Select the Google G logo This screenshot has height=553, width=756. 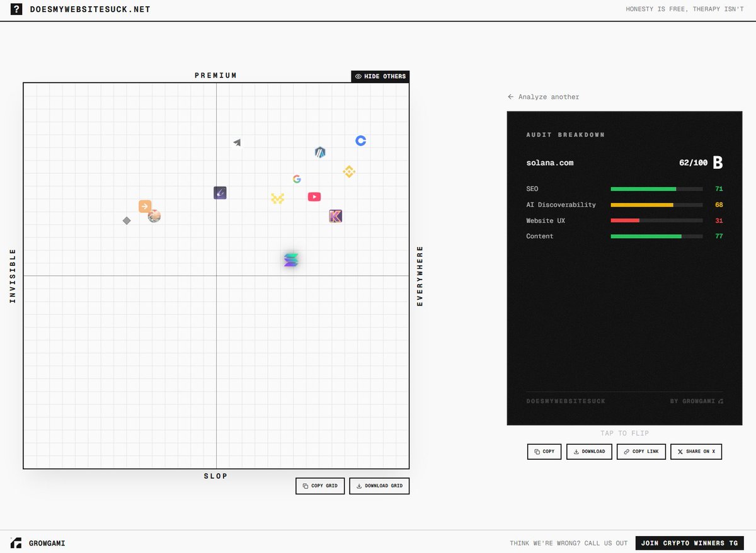tap(297, 179)
